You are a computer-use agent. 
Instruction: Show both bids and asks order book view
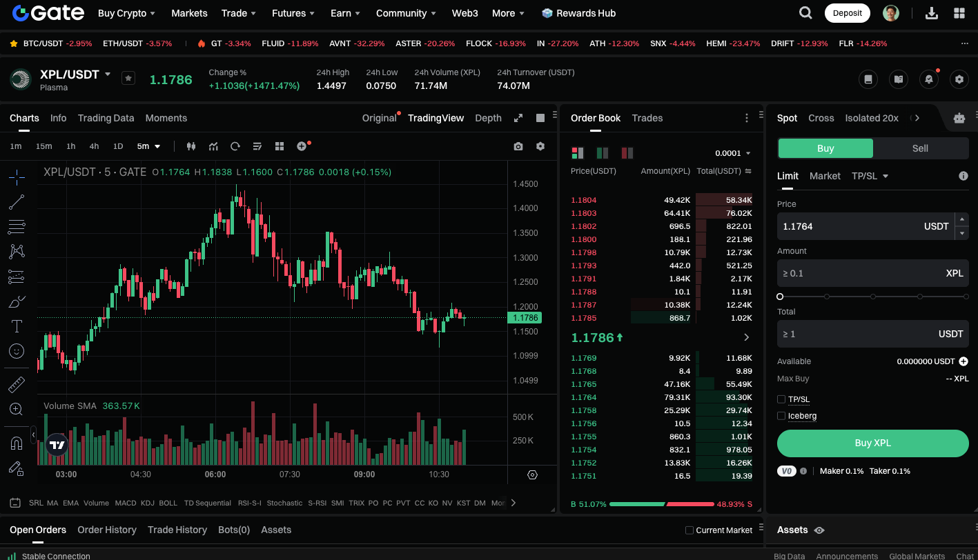(578, 153)
